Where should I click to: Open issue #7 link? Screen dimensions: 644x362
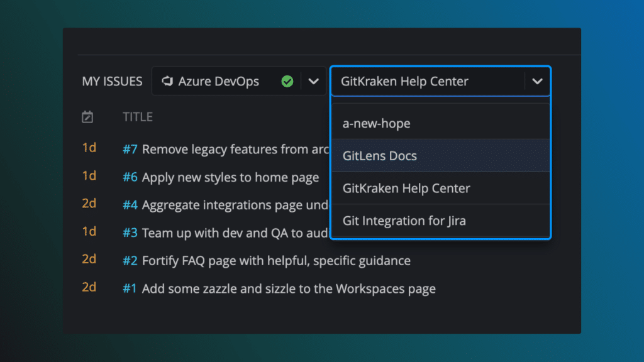point(130,150)
